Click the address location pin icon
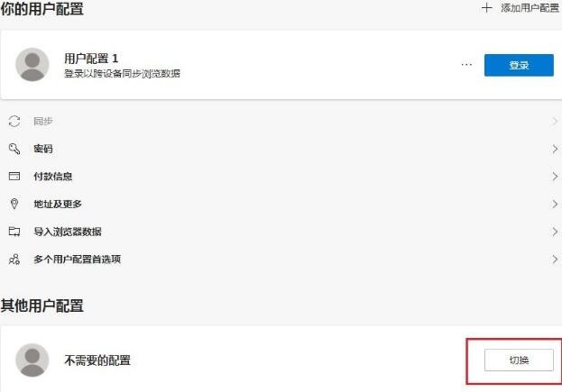 click(x=14, y=204)
